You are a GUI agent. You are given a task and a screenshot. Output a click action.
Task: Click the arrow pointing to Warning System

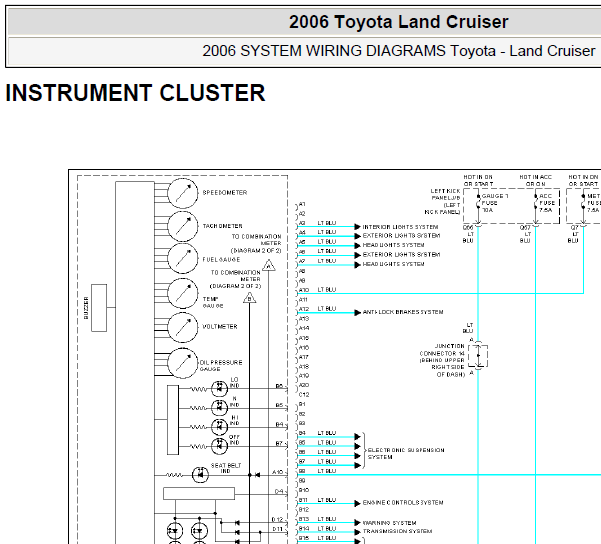click(358, 523)
